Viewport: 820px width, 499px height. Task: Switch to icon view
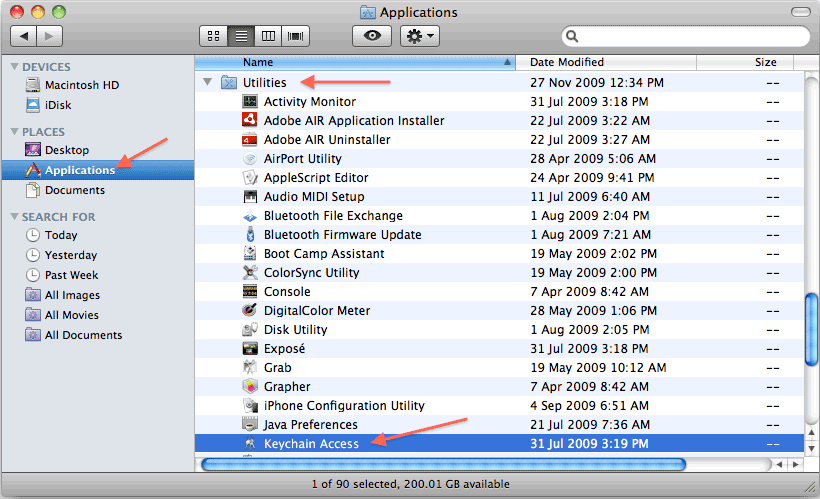[x=213, y=36]
